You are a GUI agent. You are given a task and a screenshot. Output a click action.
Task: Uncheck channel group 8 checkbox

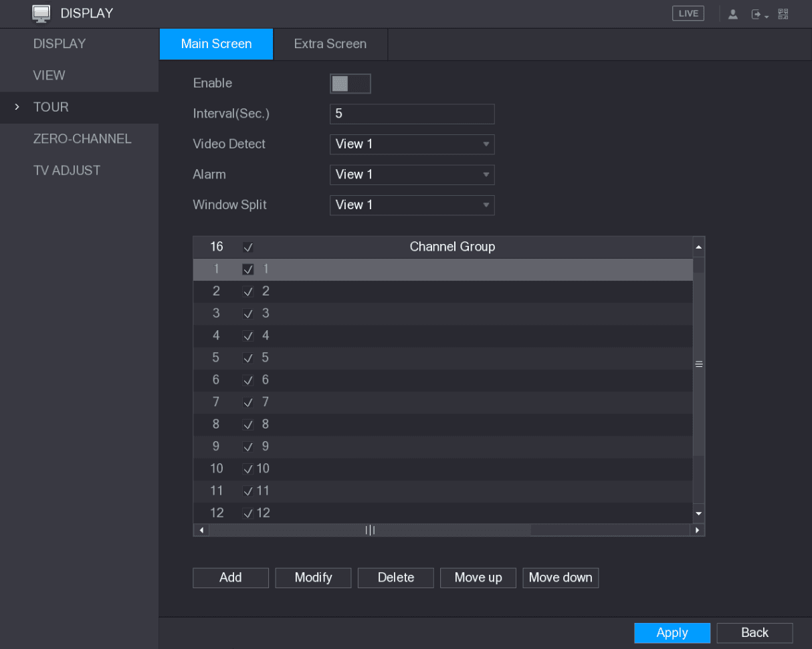(x=248, y=424)
